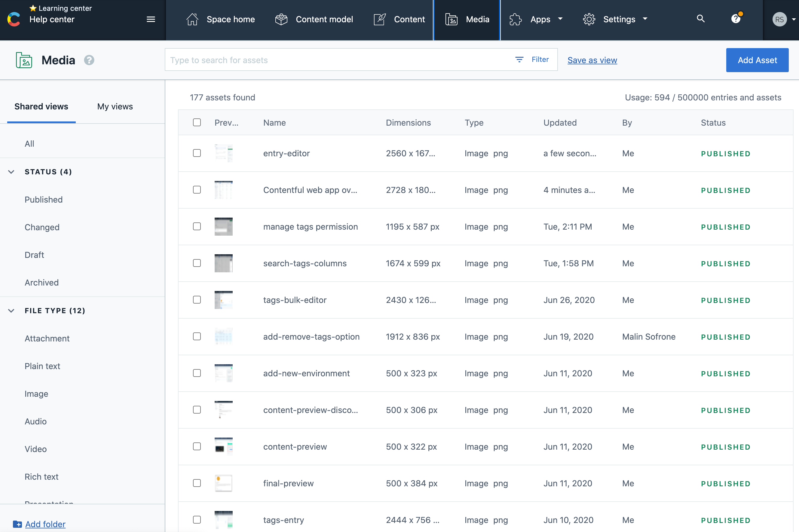Open the help question mark icon in top bar
This screenshot has width=799, height=532.
click(736, 19)
